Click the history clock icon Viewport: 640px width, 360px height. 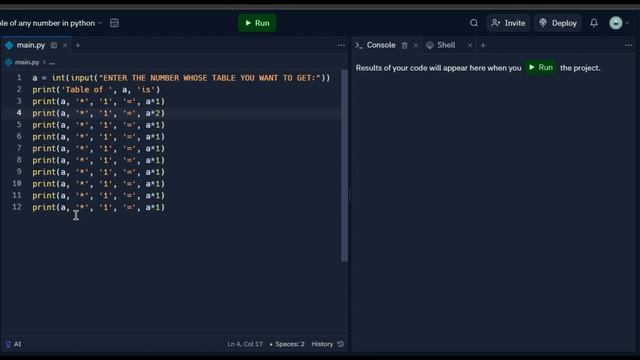pyautogui.click(x=341, y=344)
